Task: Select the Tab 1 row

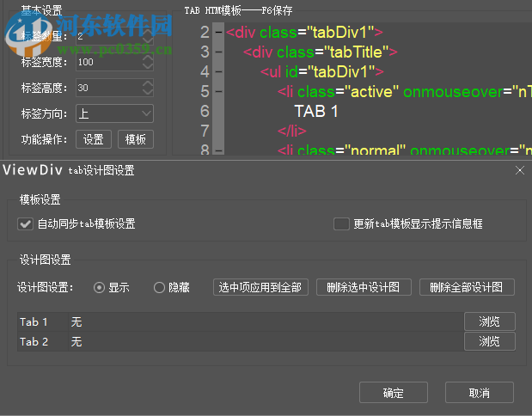Action: click(x=241, y=321)
